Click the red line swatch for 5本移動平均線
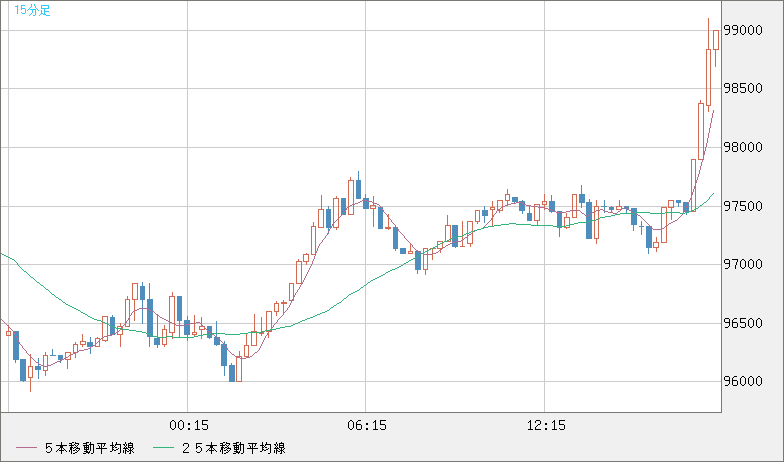 coord(27,449)
